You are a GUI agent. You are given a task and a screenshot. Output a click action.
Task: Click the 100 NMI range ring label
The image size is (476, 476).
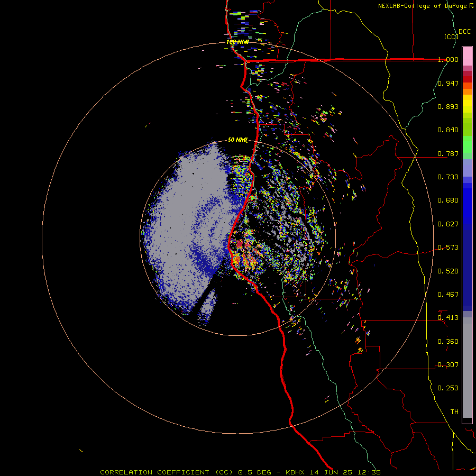[x=237, y=42]
